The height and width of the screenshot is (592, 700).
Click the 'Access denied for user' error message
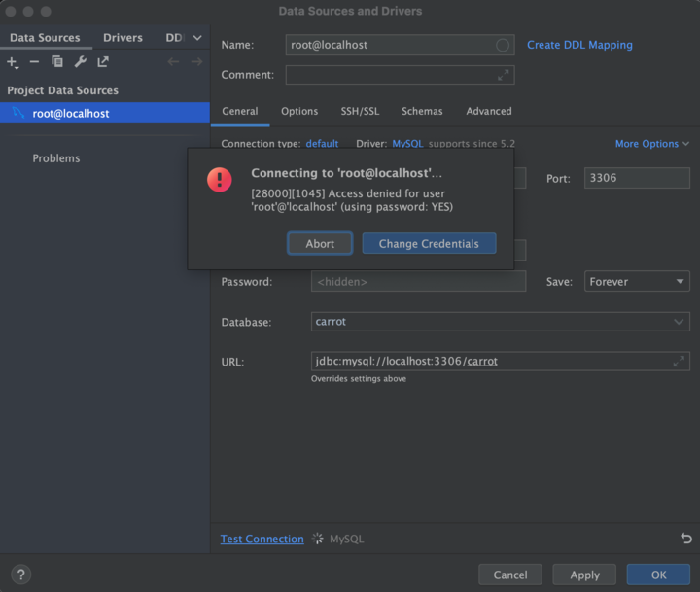pos(352,200)
